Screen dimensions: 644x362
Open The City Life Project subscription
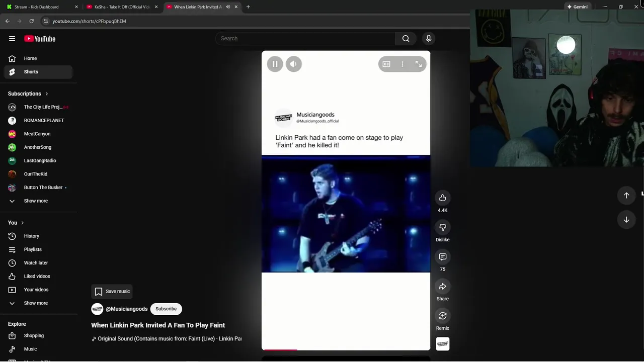38,107
